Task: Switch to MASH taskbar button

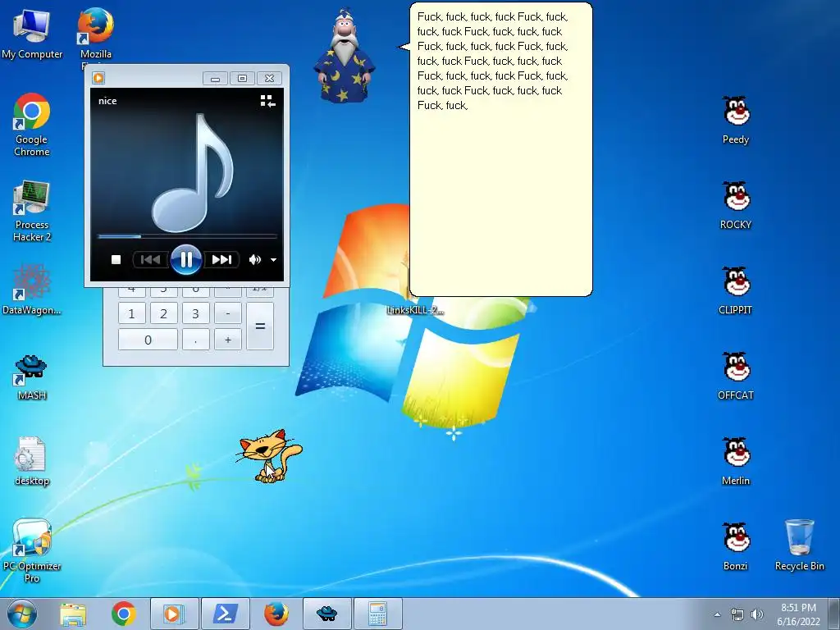Action: (x=326, y=614)
